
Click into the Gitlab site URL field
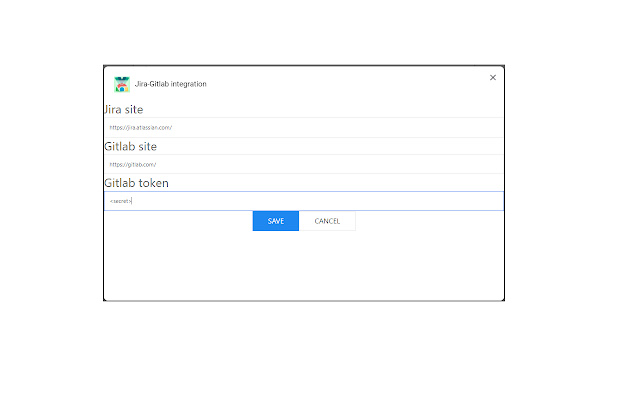point(300,164)
